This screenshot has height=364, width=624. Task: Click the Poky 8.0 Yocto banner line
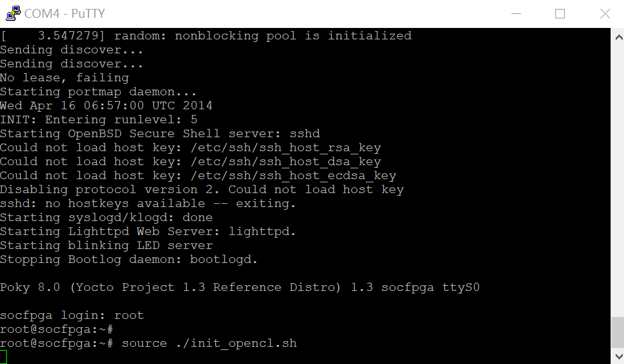tap(240, 287)
